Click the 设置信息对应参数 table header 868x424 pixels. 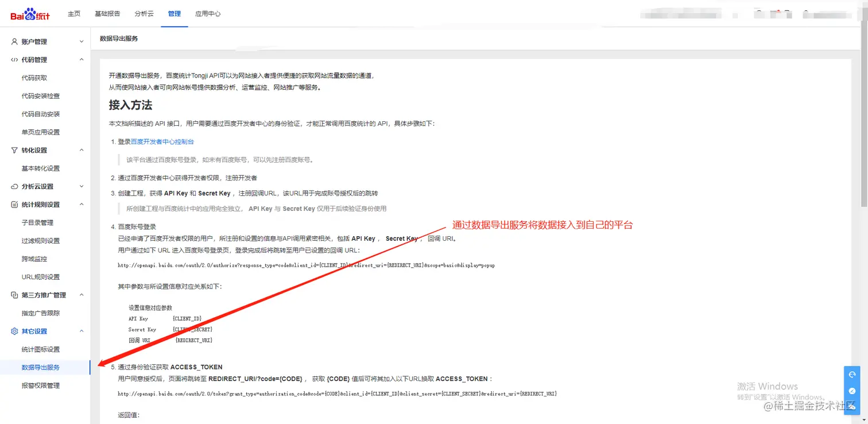point(150,308)
